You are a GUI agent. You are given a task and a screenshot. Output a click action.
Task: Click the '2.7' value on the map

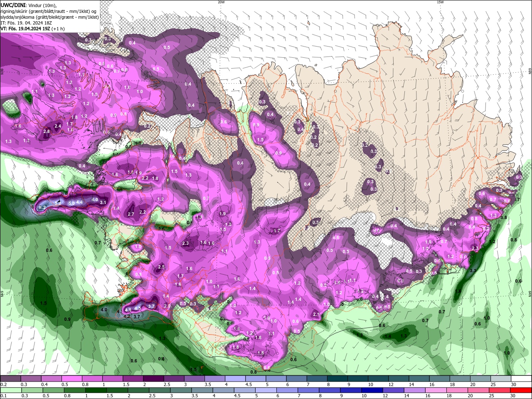point(131,214)
